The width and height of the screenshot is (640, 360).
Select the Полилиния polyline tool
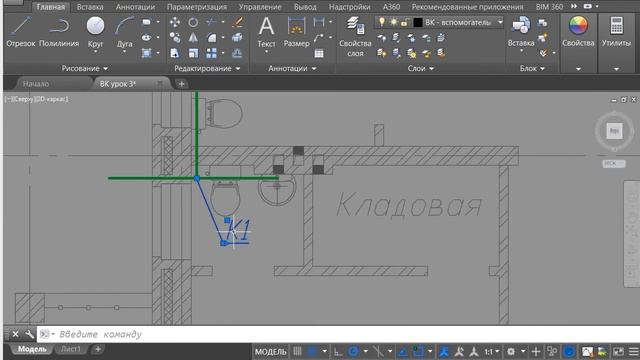click(59, 31)
